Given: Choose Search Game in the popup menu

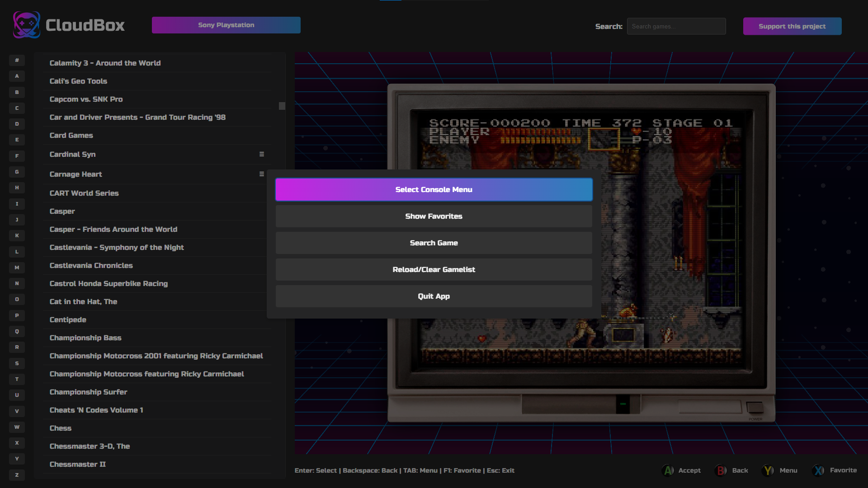Looking at the screenshot, I should [434, 243].
